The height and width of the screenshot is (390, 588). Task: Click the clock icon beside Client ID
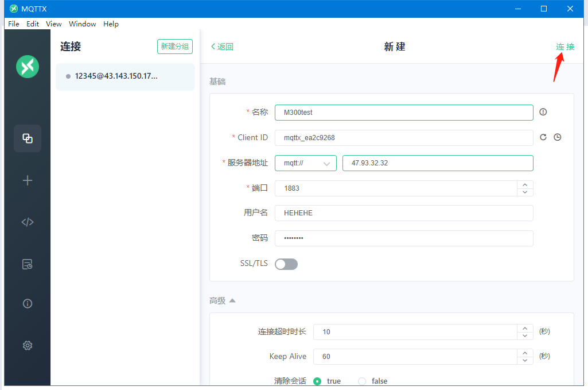pos(557,137)
